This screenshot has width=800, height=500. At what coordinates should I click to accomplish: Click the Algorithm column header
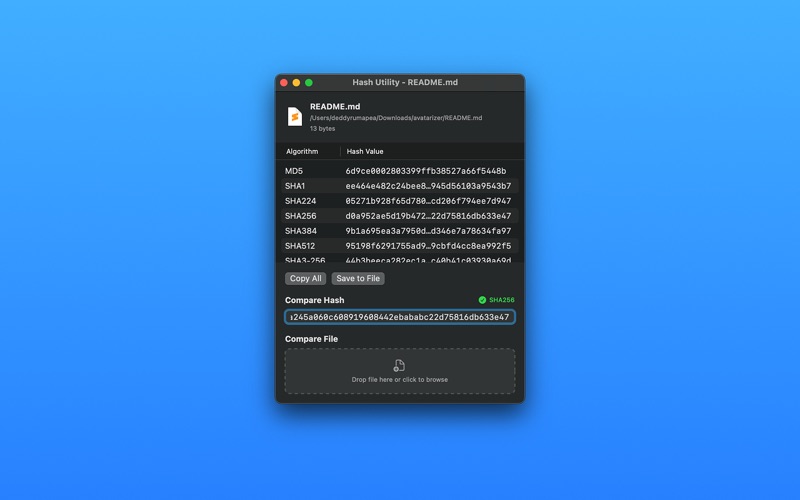pos(302,152)
